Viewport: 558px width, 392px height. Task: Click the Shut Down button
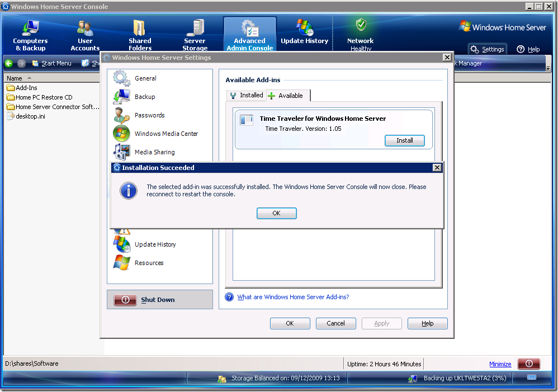[160, 299]
